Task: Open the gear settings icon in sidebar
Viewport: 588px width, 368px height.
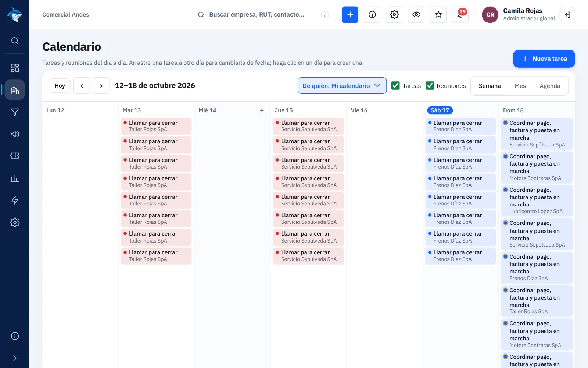Action: pyautogui.click(x=15, y=222)
